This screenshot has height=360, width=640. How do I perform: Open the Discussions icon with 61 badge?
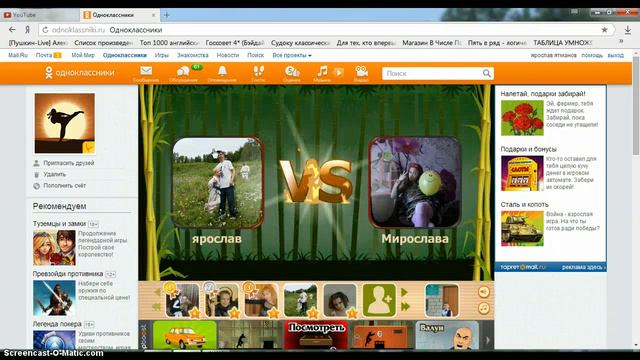[x=183, y=73]
